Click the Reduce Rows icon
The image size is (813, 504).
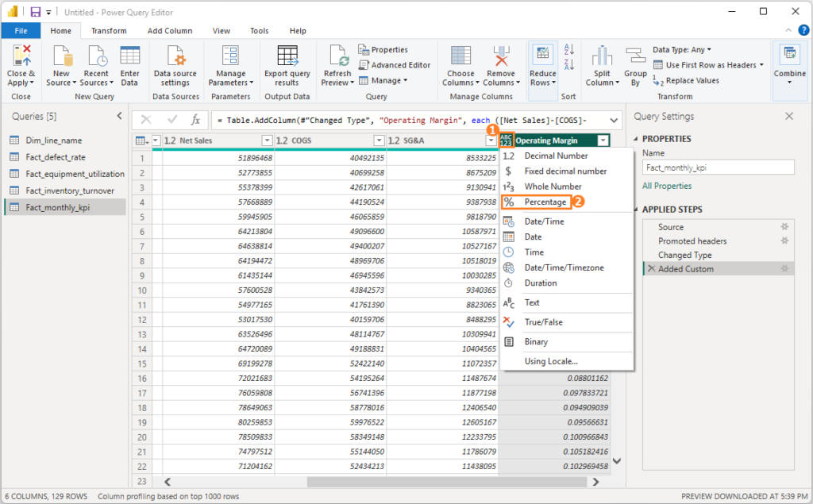542,55
